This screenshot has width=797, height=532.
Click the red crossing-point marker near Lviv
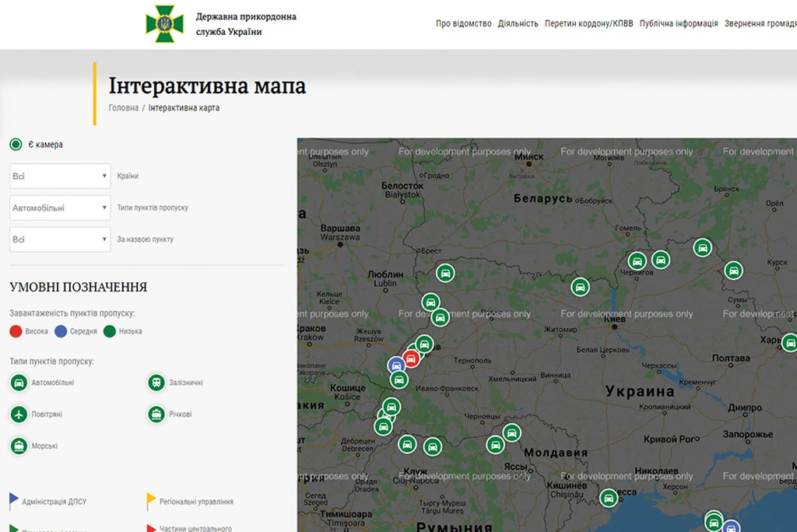click(x=412, y=359)
